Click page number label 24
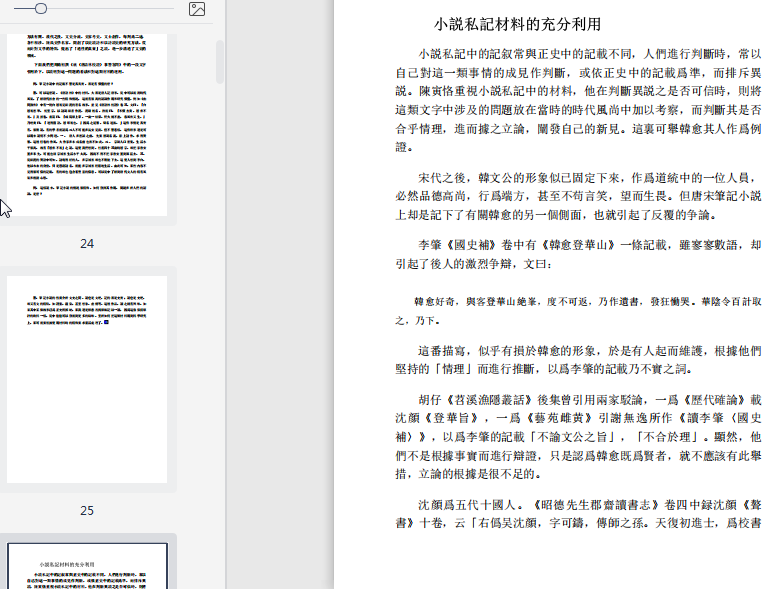The width and height of the screenshot is (780, 589). [87, 244]
